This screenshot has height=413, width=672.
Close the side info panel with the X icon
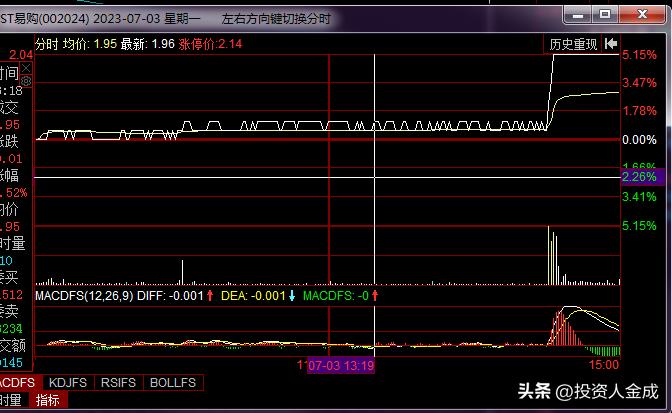[x=26, y=68]
